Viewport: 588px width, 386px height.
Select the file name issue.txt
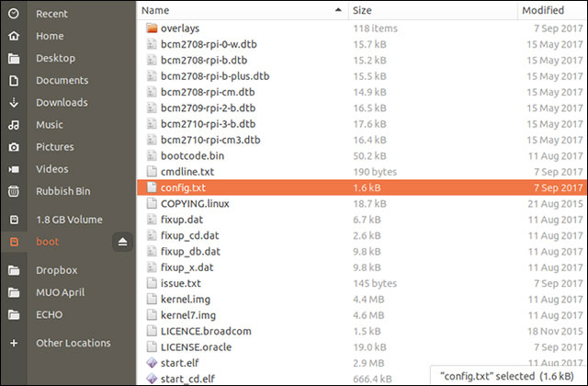coord(181,283)
